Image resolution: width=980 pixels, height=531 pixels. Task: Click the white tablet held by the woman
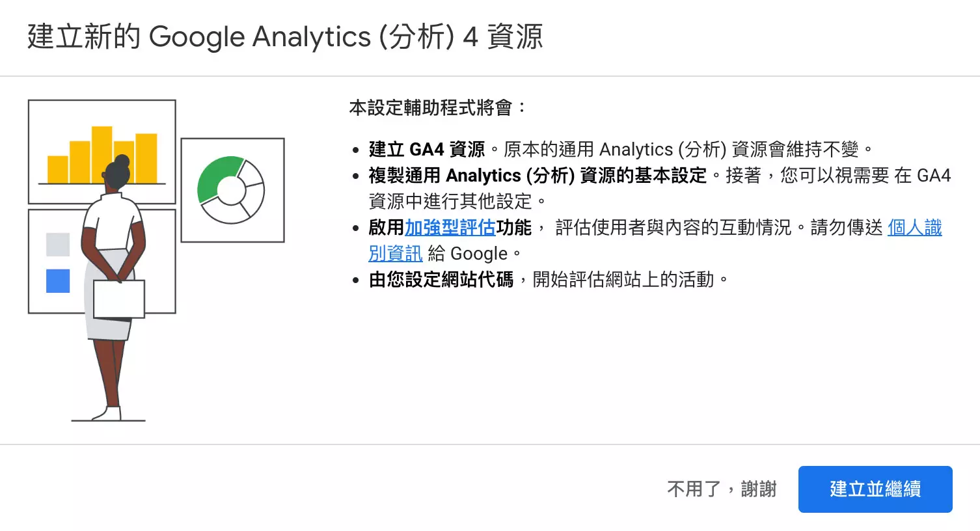click(119, 299)
